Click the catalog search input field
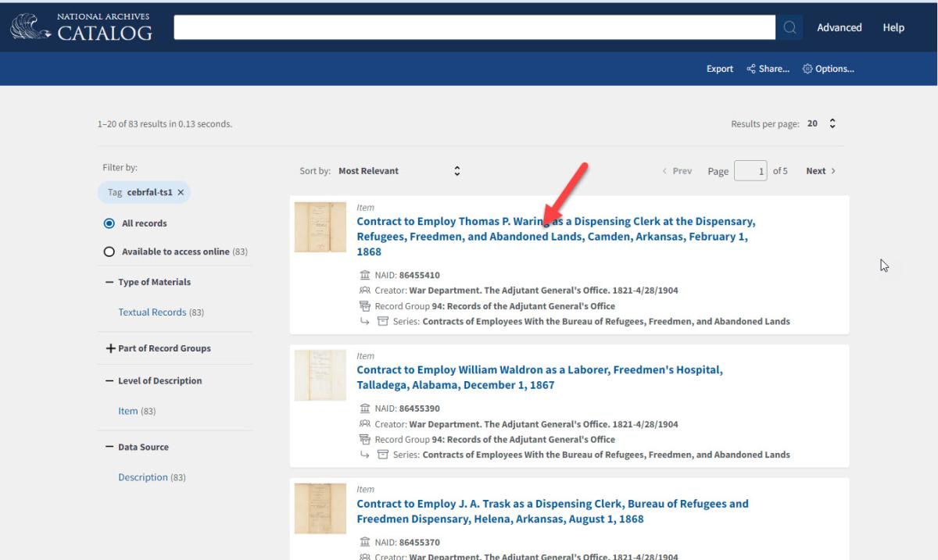The height and width of the screenshot is (560, 938). tap(474, 27)
